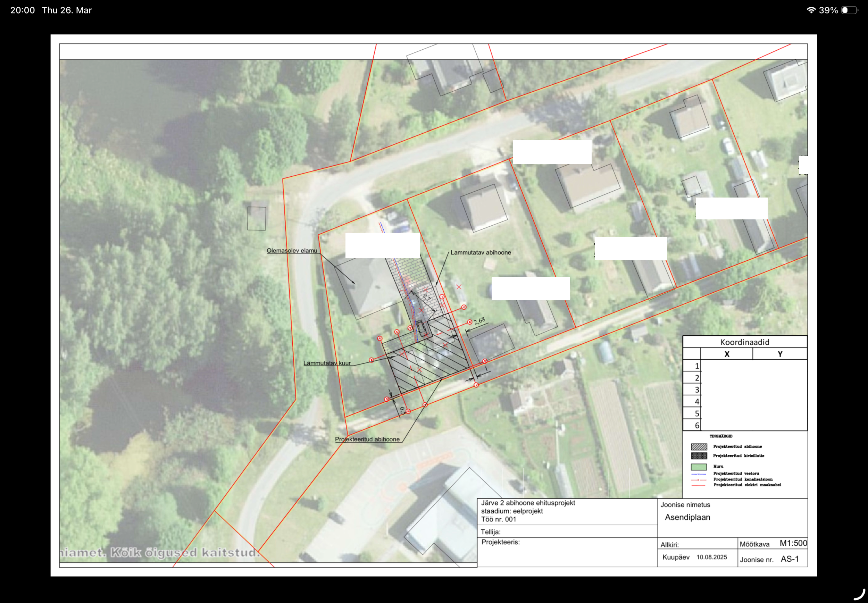Image resolution: width=868 pixels, height=603 pixels.
Task: Click the green Muru legend swatch
Action: (x=699, y=467)
